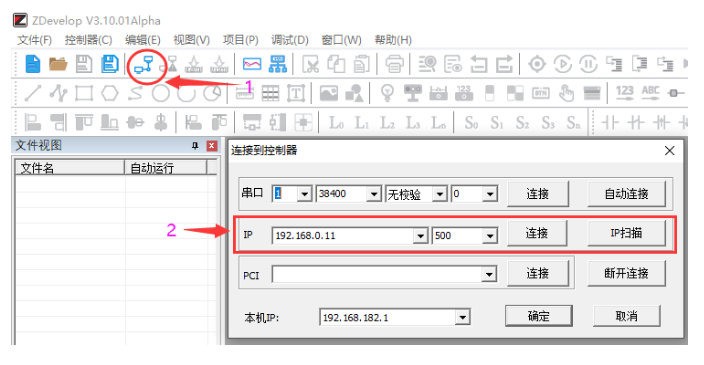Open the 项目(P) menu
The height and width of the screenshot is (365, 704).
[241, 40]
